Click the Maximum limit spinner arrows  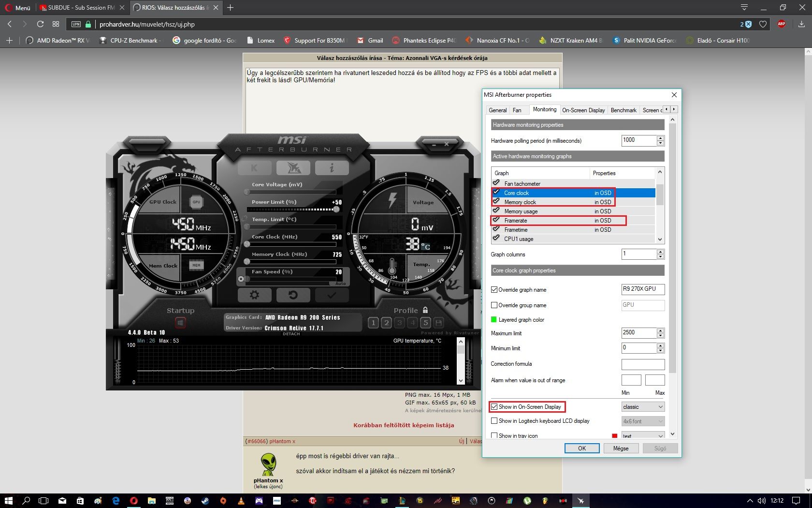661,333
